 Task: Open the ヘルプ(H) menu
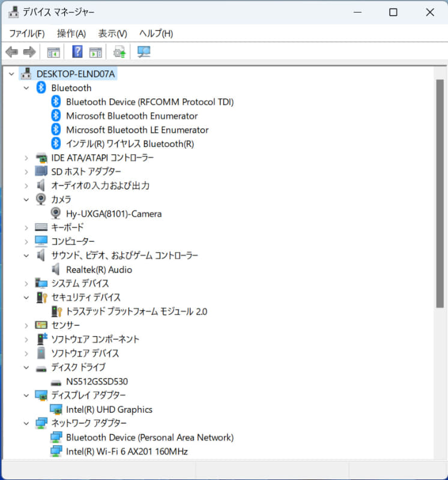pos(156,34)
